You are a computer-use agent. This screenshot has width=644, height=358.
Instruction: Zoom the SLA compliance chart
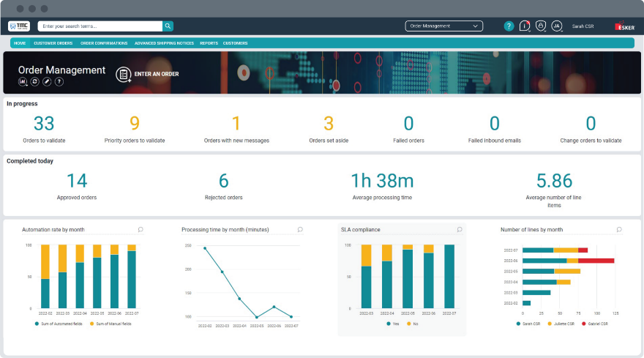pos(459,229)
